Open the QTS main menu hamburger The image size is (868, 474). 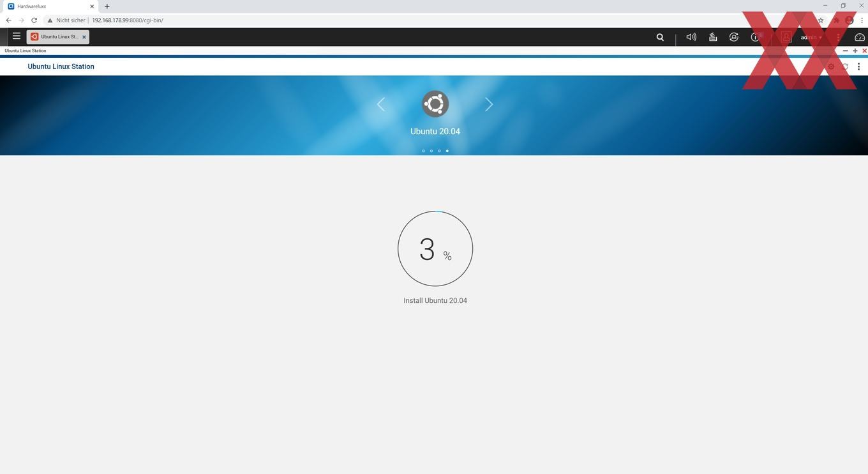[x=17, y=36]
